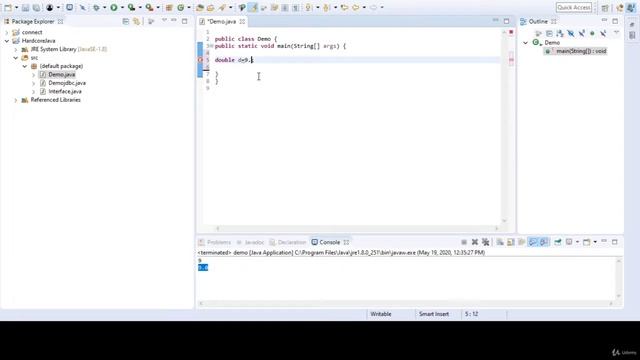
Task: Toggle Sort in Outline toolbar
Action: click(560, 33)
